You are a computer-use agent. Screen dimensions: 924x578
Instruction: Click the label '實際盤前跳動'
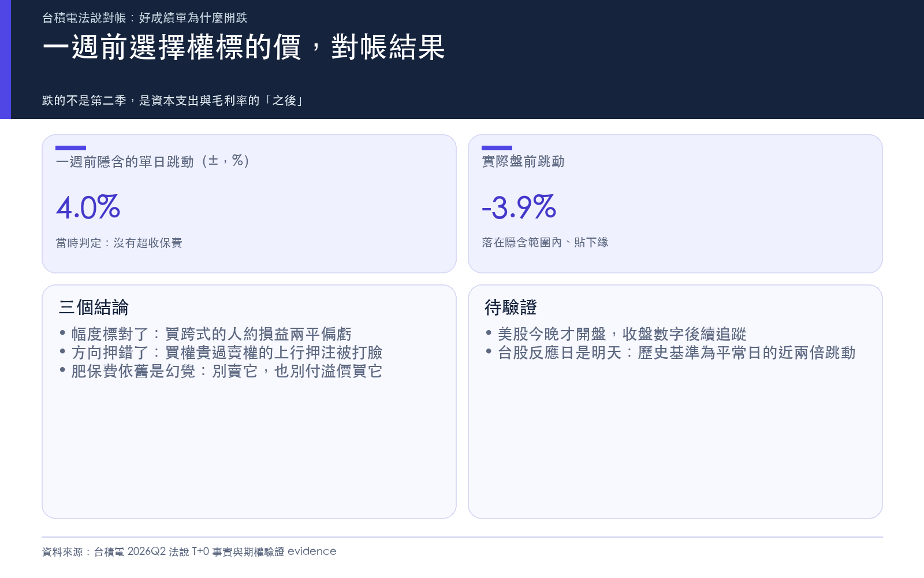pyautogui.click(x=523, y=161)
